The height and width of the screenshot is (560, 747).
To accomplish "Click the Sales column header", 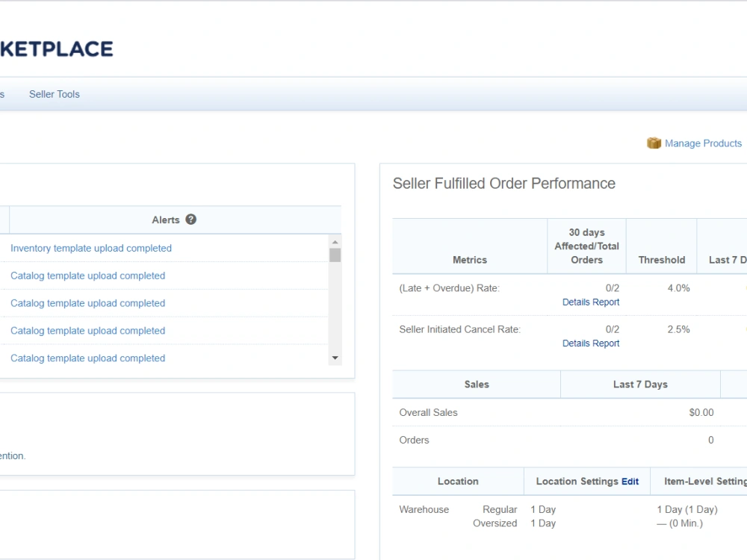I will tap(477, 385).
